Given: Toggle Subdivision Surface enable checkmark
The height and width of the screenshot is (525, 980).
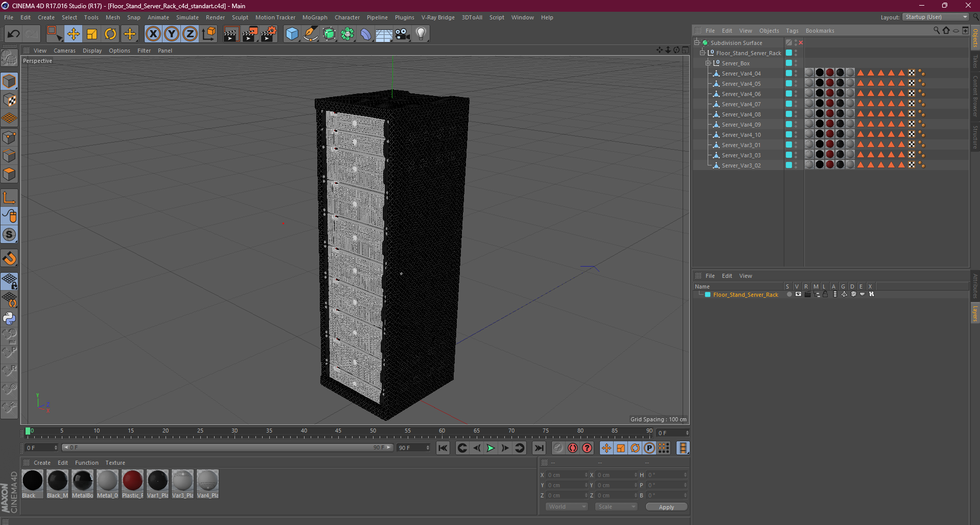Looking at the screenshot, I should (x=801, y=43).
